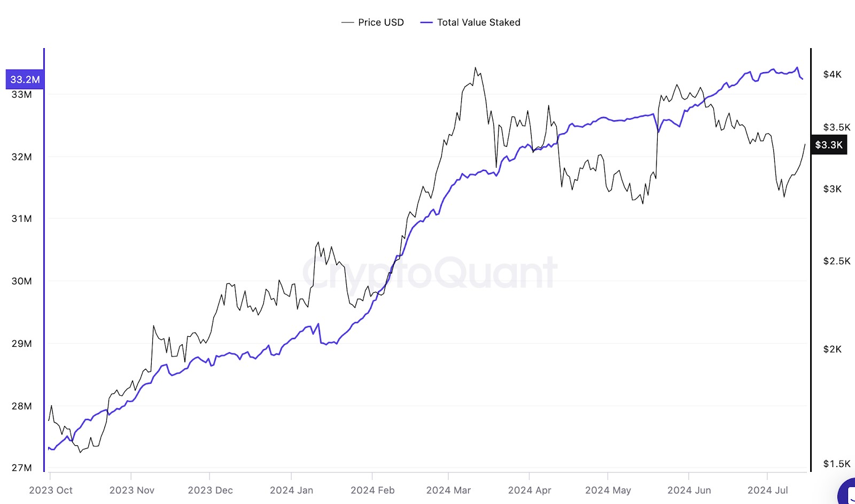
Task: Click the $3.3K current price badge
Action: [829, 145]
